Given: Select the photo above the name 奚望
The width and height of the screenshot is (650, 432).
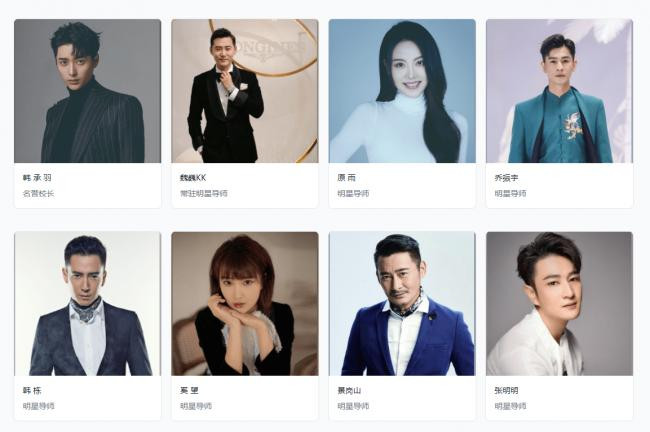Looking at the screenshot, I should point(245,303).
